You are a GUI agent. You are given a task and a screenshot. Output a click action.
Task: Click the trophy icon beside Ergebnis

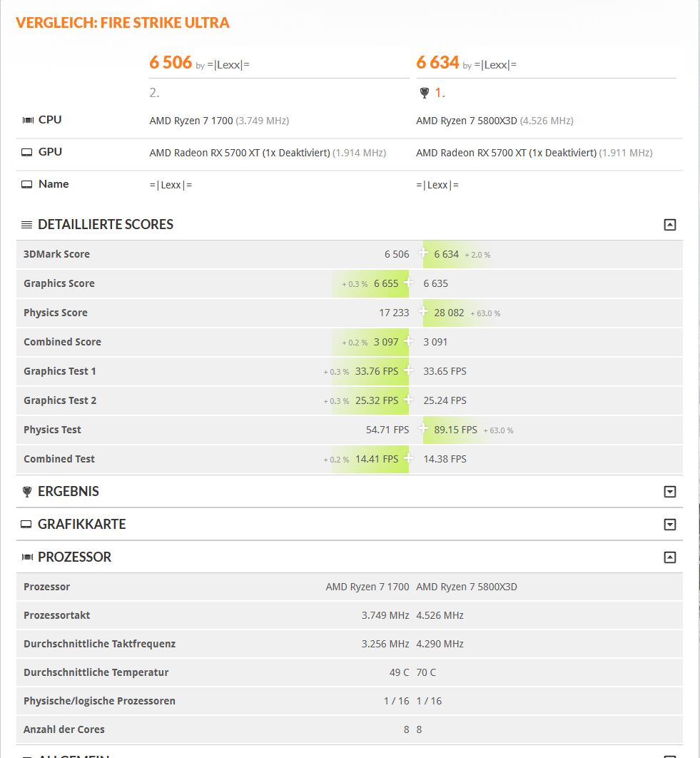coord(27,492)
